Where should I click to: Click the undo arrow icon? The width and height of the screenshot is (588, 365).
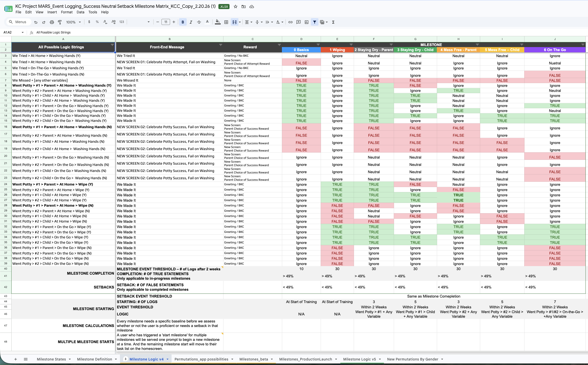[36, 22]
